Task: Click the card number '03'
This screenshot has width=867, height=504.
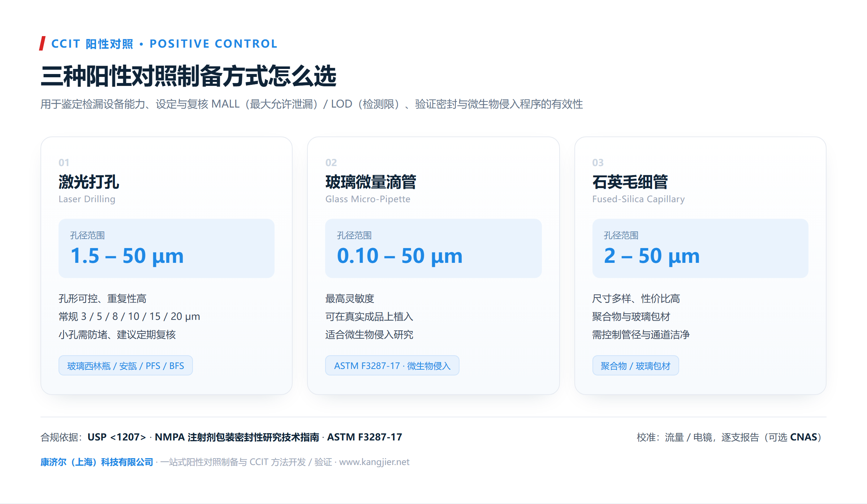Action: (x=598, y=162)
